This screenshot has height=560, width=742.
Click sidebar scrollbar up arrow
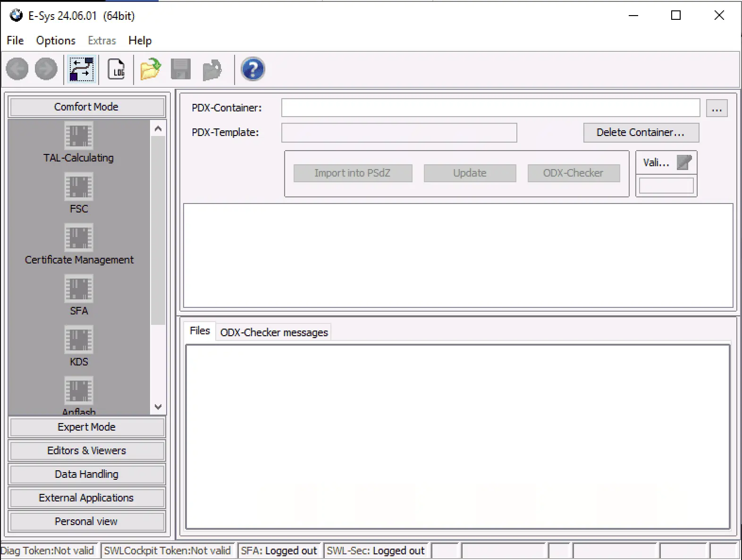point(158,128)
